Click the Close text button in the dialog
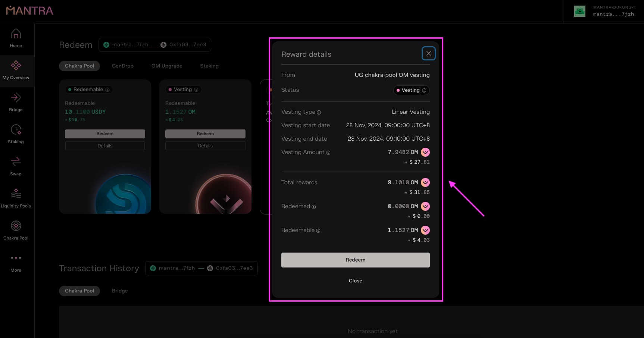 [x=355, y=281]
